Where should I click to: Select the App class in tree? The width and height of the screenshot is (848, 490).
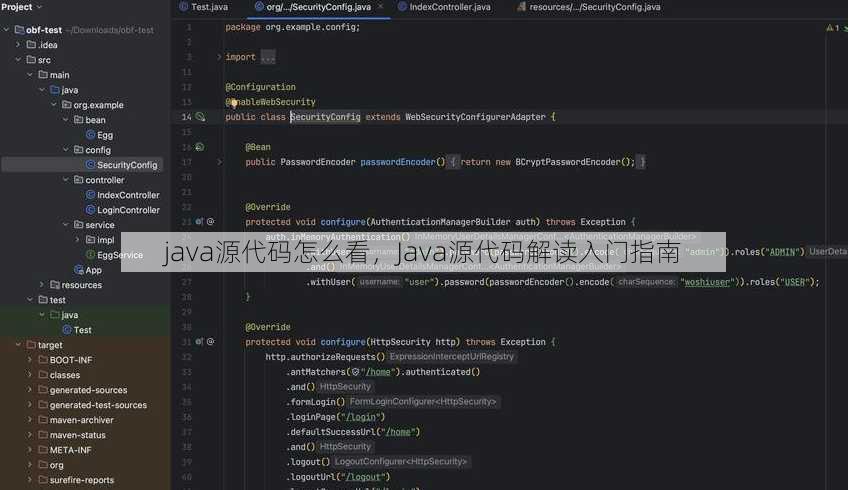click(x=93, y=270)
